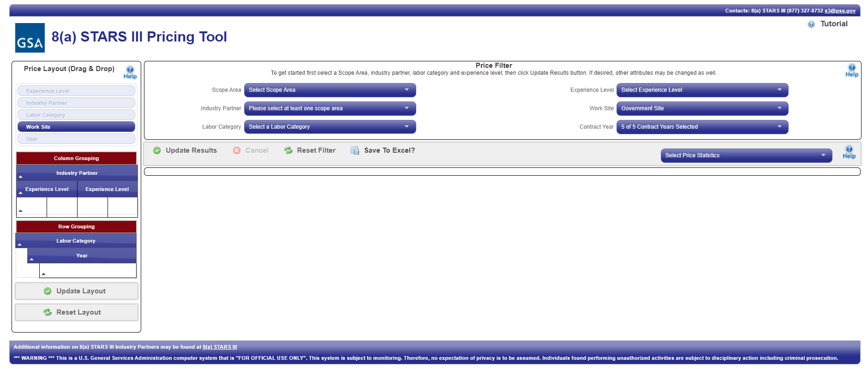The width and height of the screenshot is (868, 369).
Task: Click Reset Filter button
Action: 310,150
